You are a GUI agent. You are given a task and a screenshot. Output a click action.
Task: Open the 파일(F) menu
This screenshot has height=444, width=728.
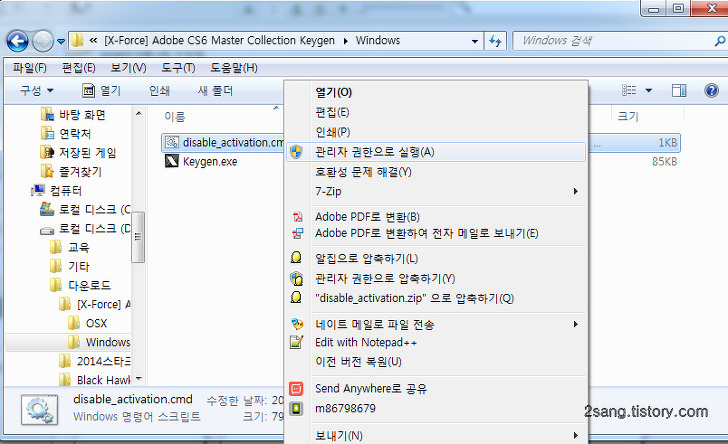[29, 68]
